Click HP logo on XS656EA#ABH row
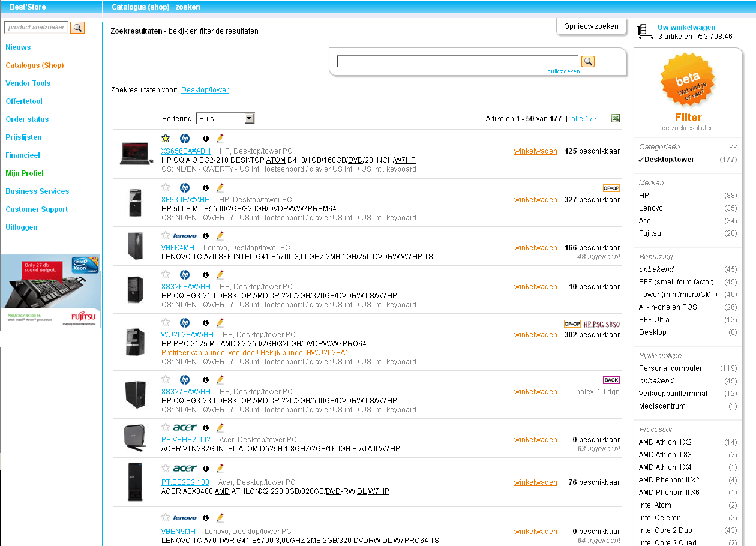756x546 pixels. pos(185,139)
